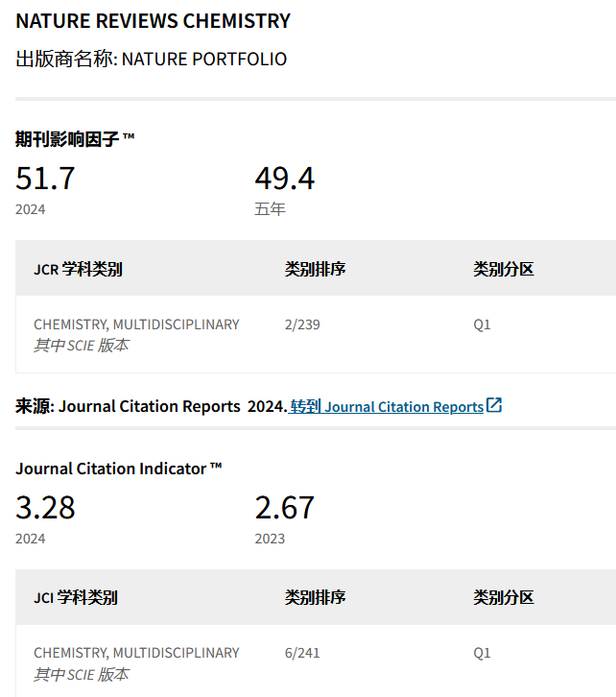Click the JCI 学科类别 column header

pos(76,597)
